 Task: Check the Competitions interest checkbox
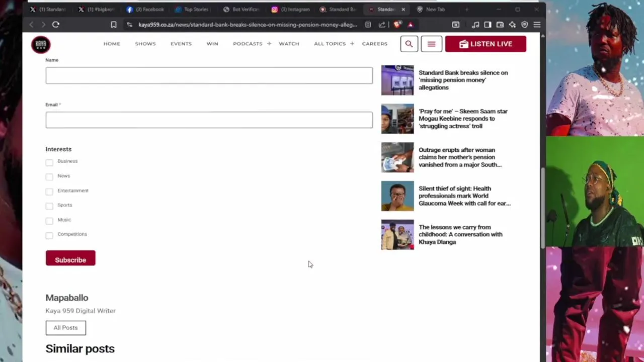click(x=49, y=235)
